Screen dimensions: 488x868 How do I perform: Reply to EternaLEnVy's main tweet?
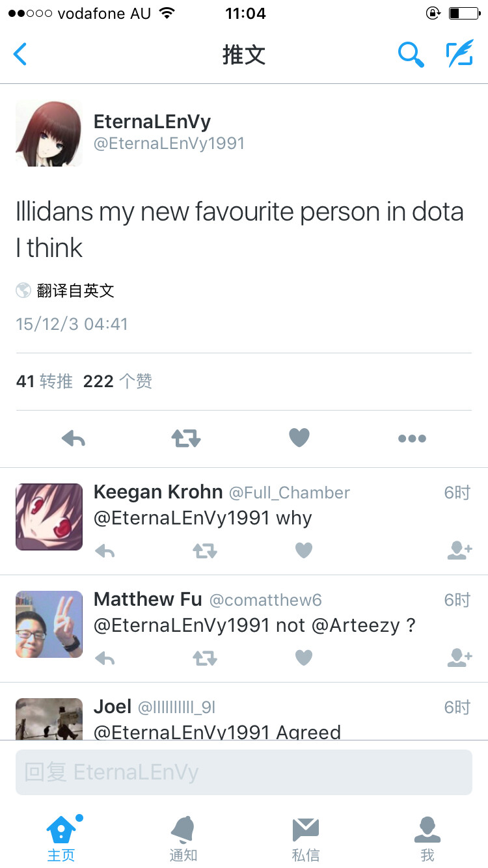74,439
